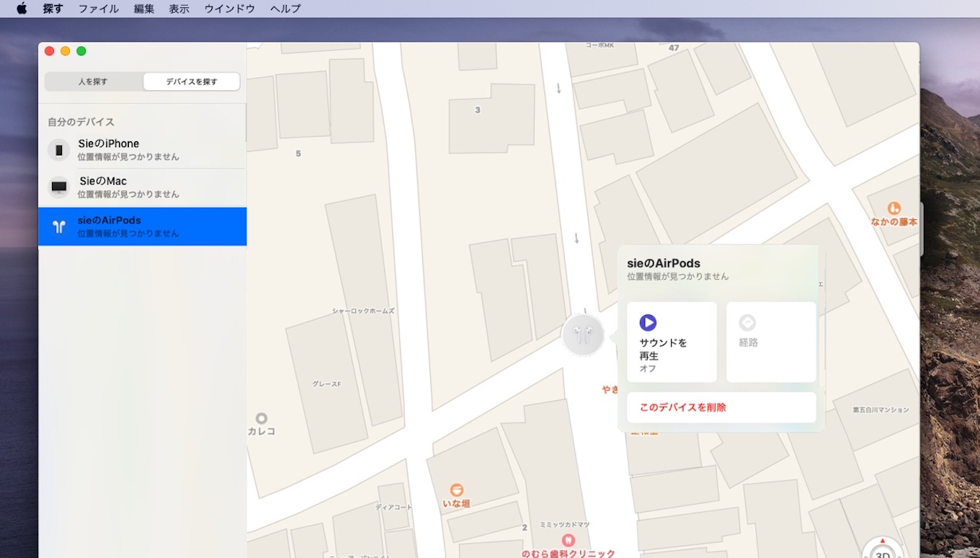The height and width of the screenshot is (558, 980).
Task: Click the 第五白川マンション map label
Action: tap(881, 409)
